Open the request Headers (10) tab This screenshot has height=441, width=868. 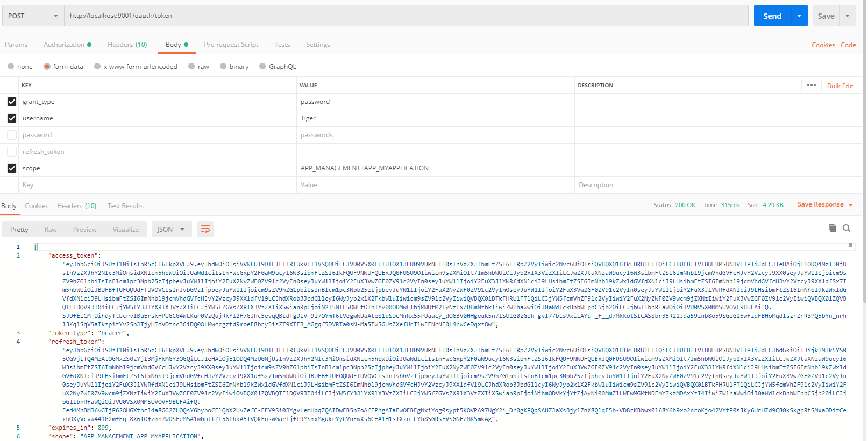point(127,45)
